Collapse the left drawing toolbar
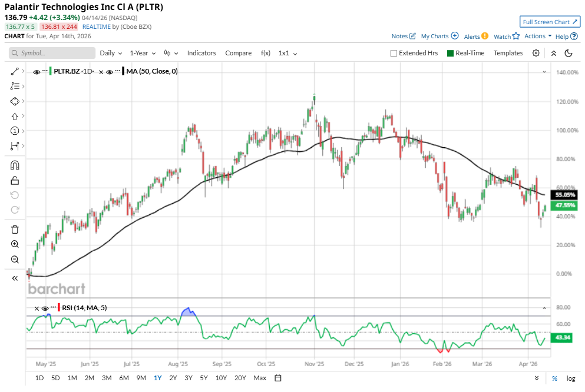The width and height of the screenshot is (585, 392). [x=15, y=278]
